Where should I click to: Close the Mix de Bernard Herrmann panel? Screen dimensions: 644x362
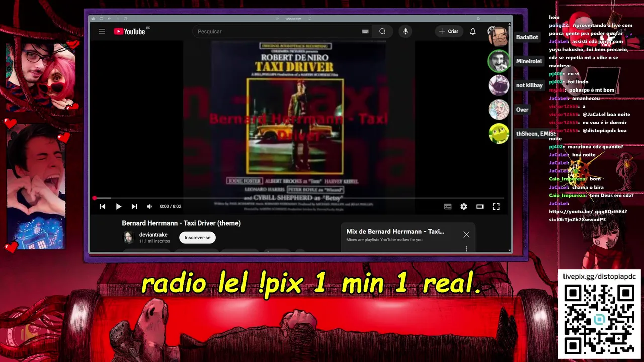466,234
